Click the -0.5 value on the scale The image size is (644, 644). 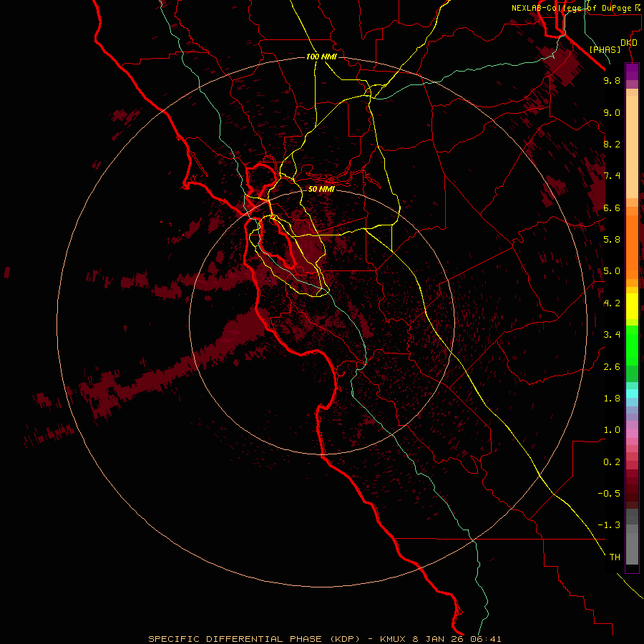pyautogui.click(x=609, y=494)
